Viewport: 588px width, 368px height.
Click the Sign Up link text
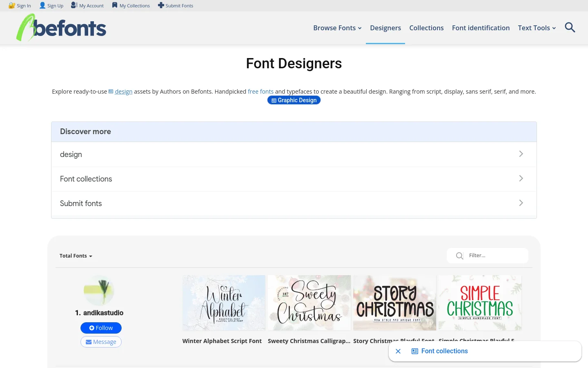[x=55, y=6]
